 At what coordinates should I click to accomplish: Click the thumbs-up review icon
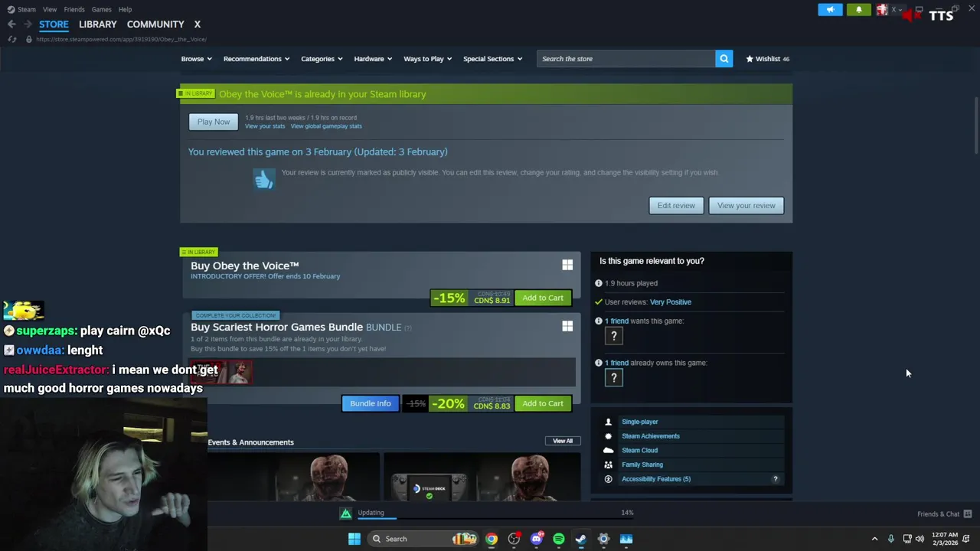[264, 179]
